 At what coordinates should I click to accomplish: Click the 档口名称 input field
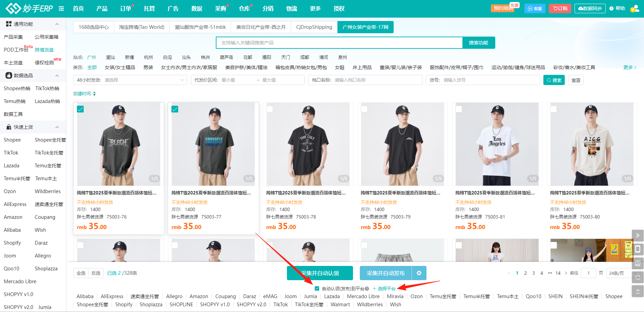[365, 80]
